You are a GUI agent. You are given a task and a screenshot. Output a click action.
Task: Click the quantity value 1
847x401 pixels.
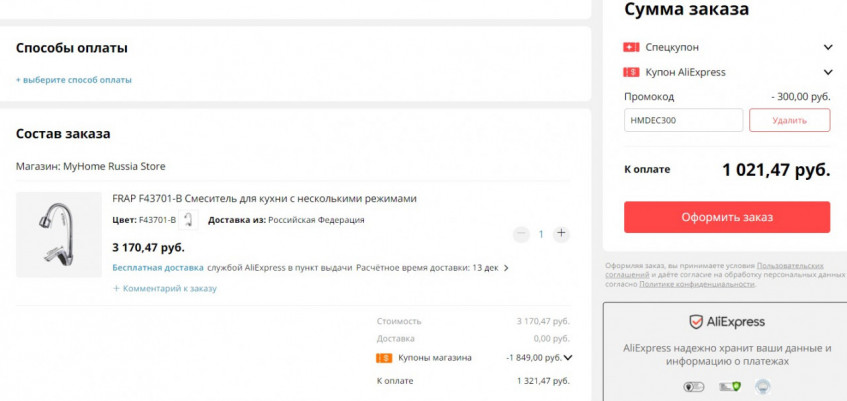click(541, 234)
